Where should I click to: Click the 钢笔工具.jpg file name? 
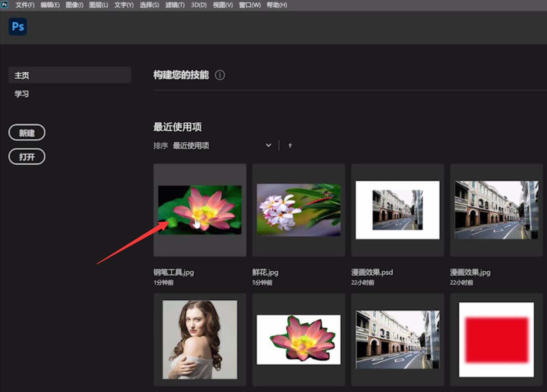[174, 272]
